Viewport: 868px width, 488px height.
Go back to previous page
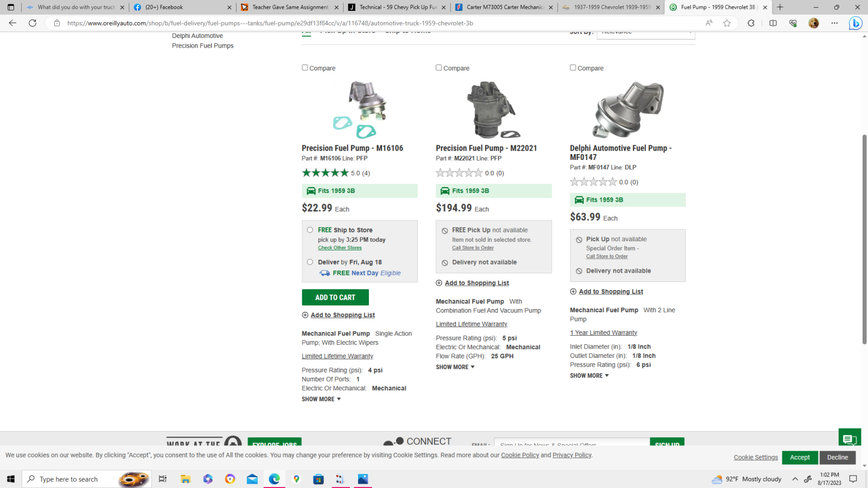tap(12, 23)
